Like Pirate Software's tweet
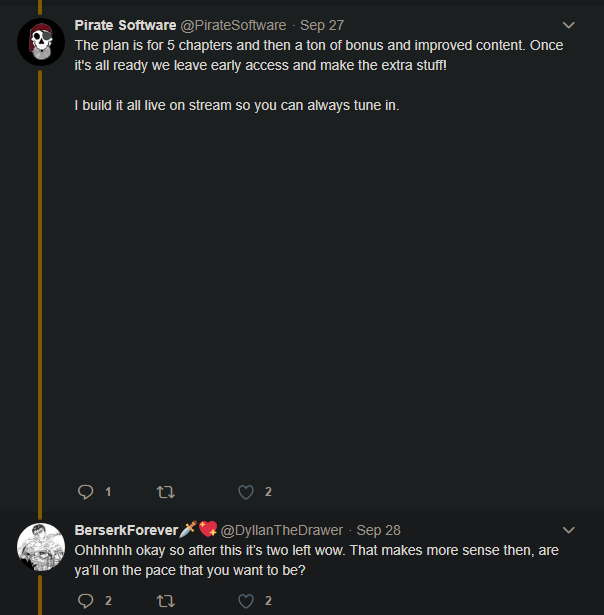 [246, 492]
